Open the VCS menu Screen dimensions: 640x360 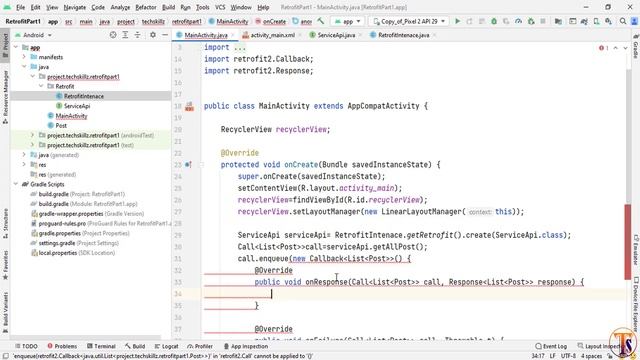[x=220, y=7]
